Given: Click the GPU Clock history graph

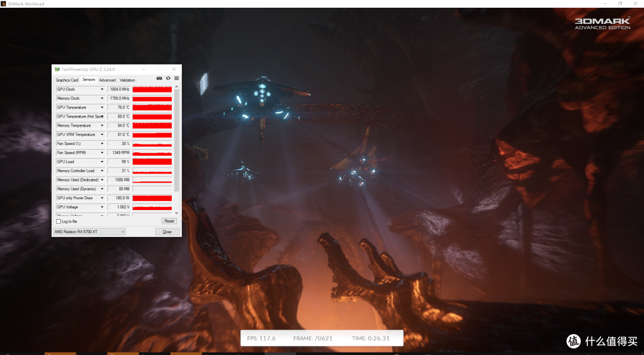Looking at the screenshot, I should point(152,89).
